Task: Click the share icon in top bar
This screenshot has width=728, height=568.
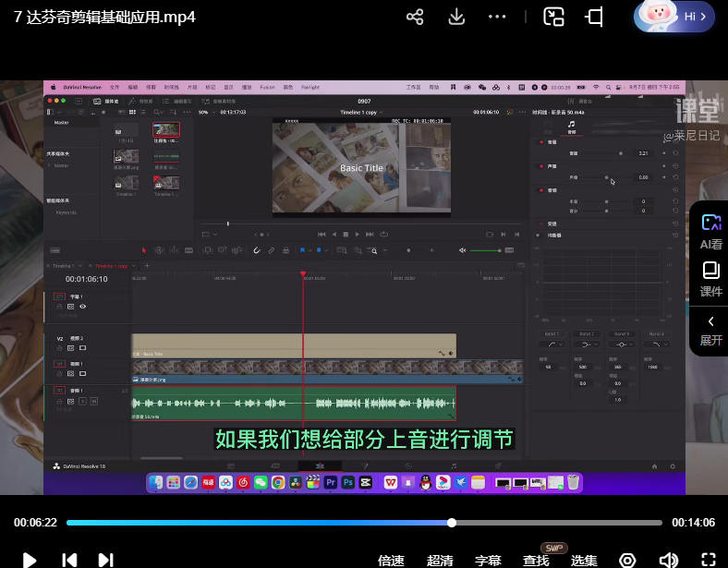Action: pyautogui.click(x=415, y=17)
